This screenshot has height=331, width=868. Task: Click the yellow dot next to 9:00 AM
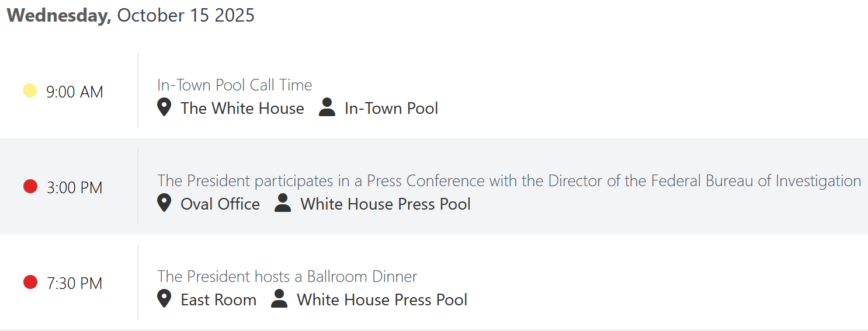tap(30, 91)
